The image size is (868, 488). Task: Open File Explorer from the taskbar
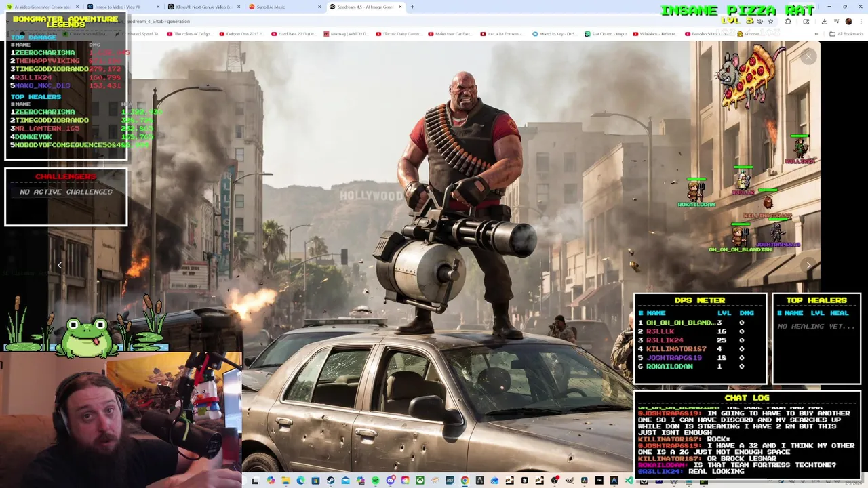pos(285,481)
